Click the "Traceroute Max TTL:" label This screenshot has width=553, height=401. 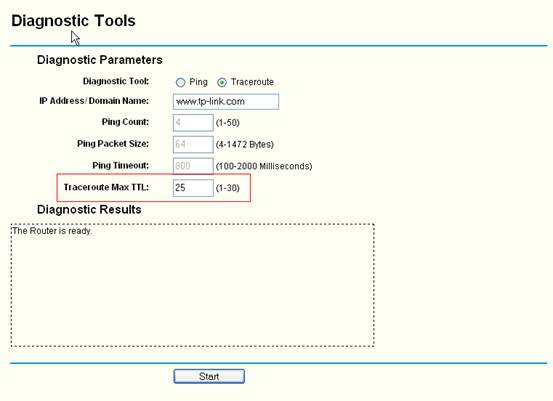pyautogui.click(x=106, y=187)
